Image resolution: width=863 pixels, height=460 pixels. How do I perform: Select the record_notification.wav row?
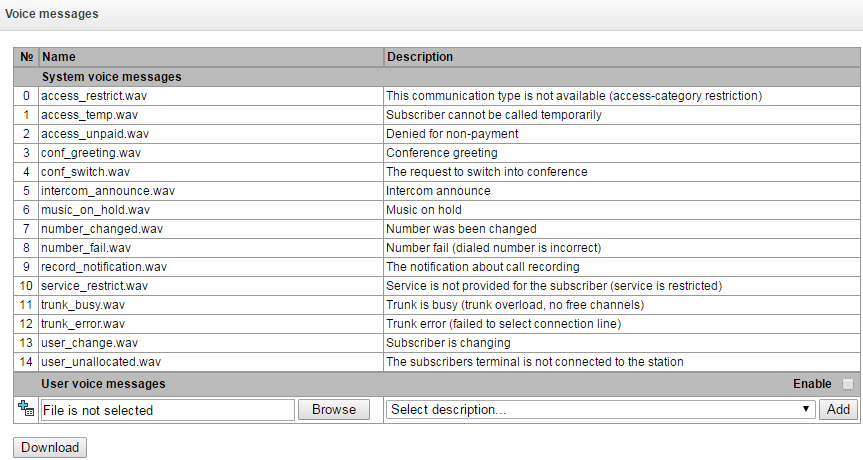coord(104,267)
